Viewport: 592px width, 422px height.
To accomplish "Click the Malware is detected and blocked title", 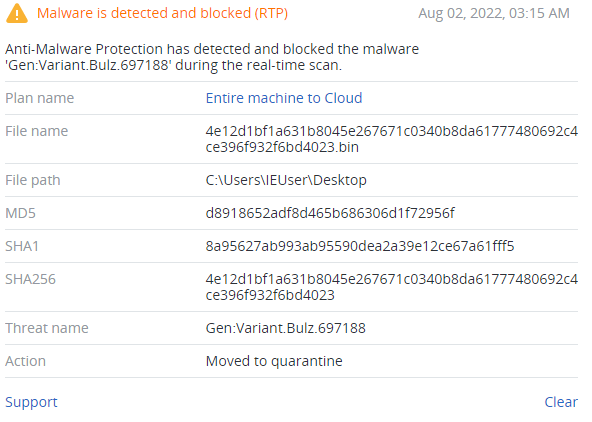I will pos(162,13).
